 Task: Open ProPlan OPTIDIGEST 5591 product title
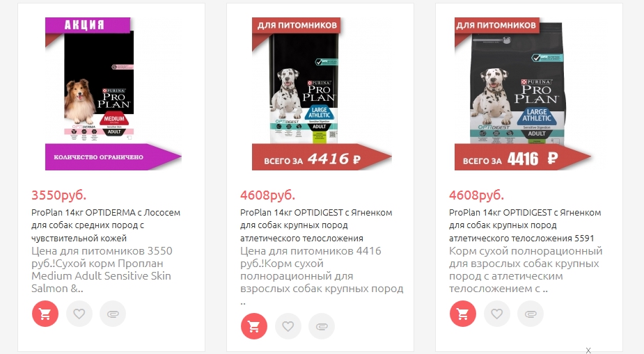click(x=525, y=225)
